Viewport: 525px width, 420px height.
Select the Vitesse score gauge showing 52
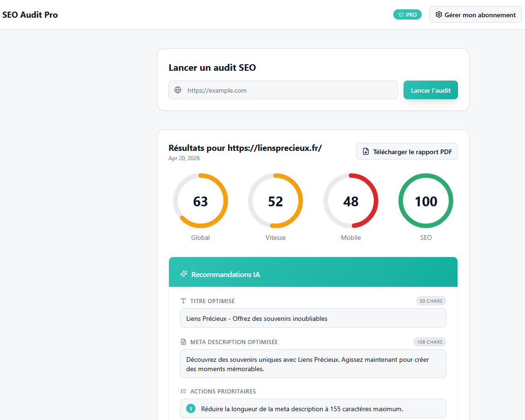276,201
